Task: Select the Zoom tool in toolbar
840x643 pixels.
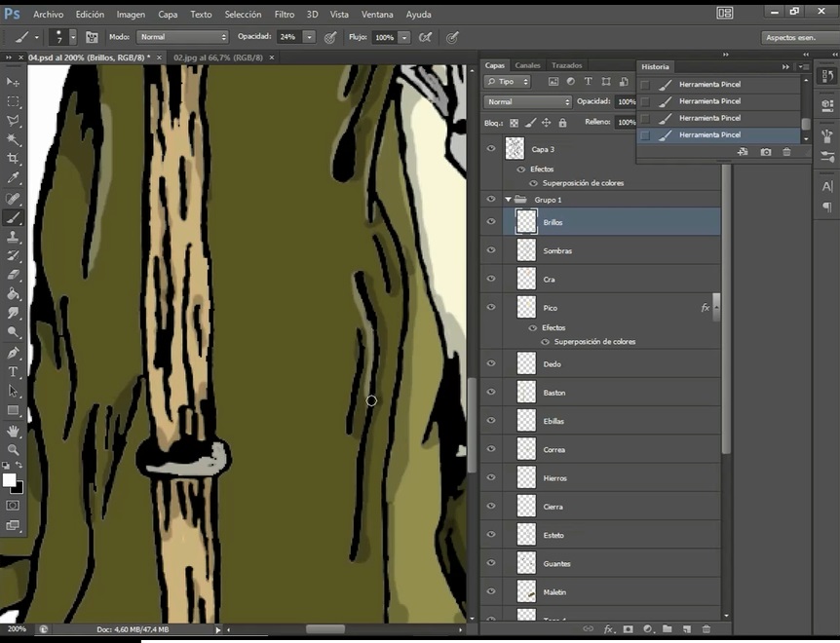Action: (14, 450)
